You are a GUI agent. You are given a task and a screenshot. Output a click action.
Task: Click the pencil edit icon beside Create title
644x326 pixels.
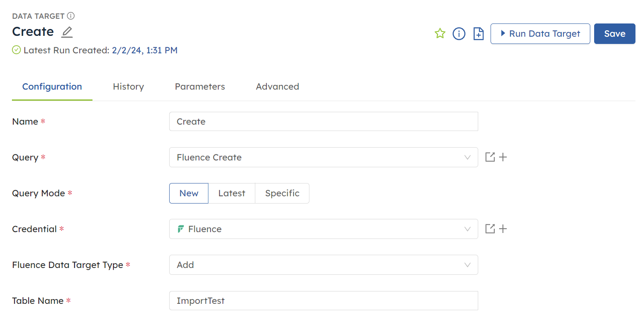pos(67,32)
